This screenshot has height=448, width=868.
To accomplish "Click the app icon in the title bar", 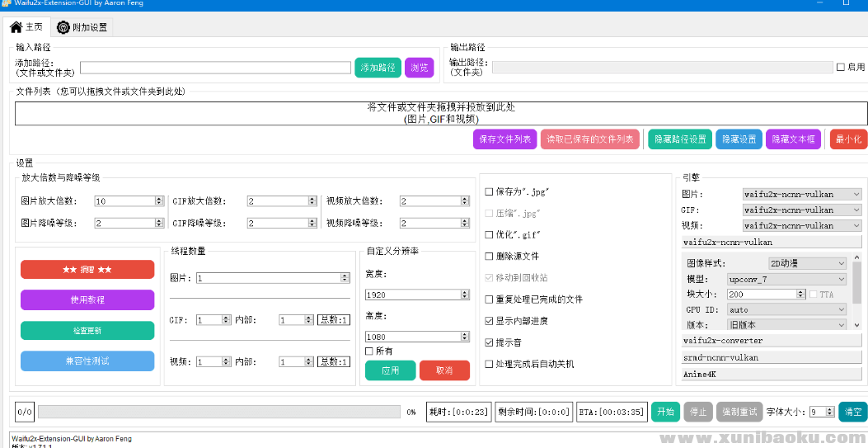I will tap(6, 4).
